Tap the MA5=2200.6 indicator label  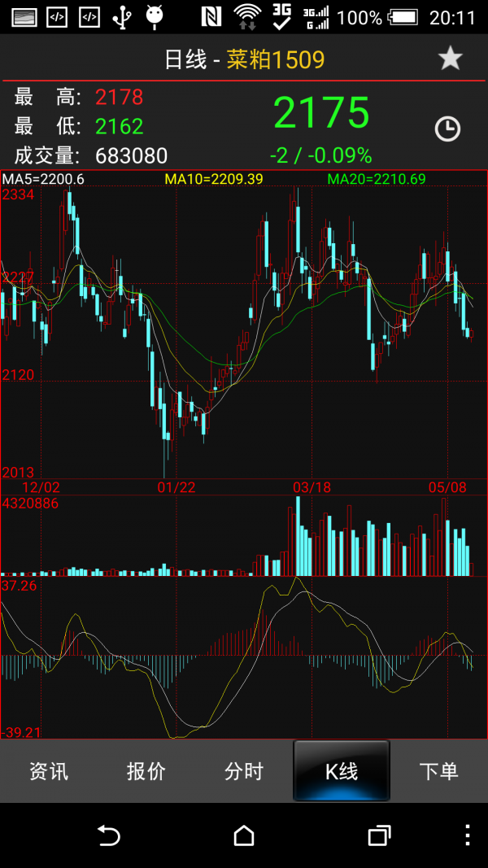pos(43,178)
